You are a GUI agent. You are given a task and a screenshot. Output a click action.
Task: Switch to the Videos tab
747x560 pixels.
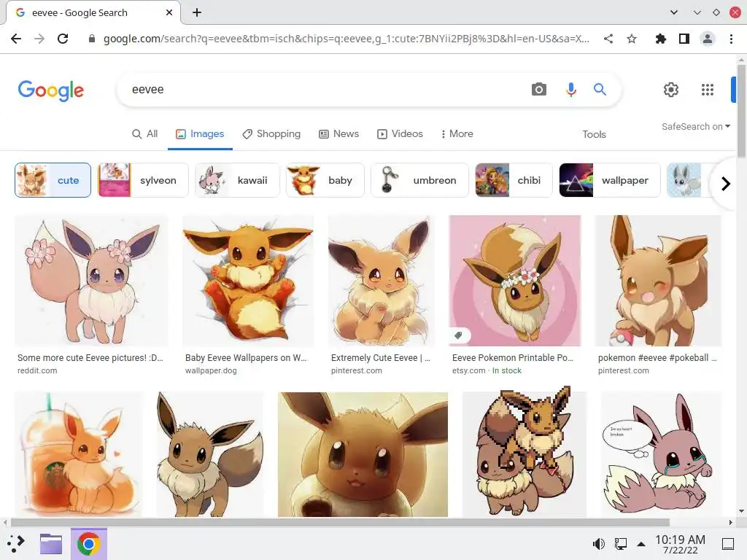pos(400,134)
